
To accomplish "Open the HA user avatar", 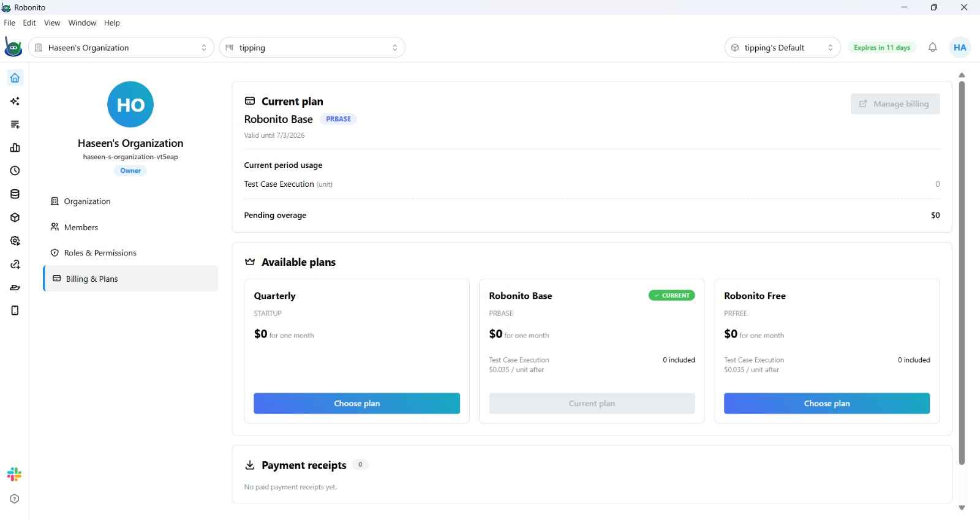I will pos(960,47).
